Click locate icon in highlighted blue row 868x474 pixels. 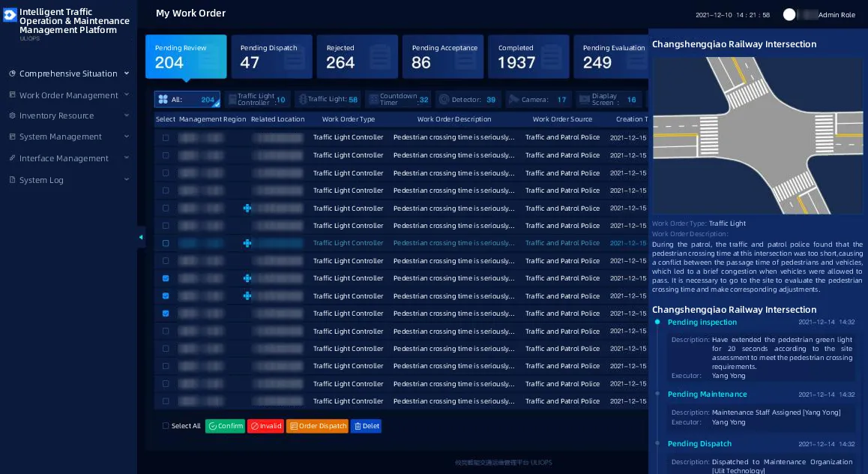[247, 243]
